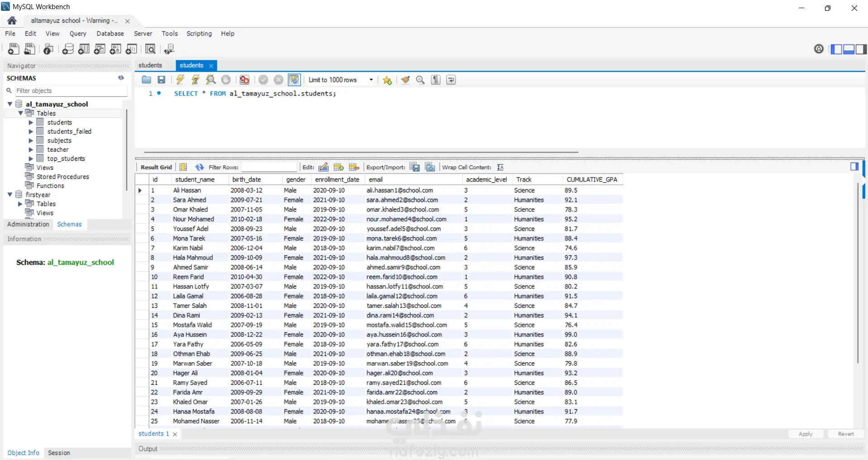Viewport: 868px width, 460px height.
Task: Toggle autocommit mode button
Action: [294, 80]
